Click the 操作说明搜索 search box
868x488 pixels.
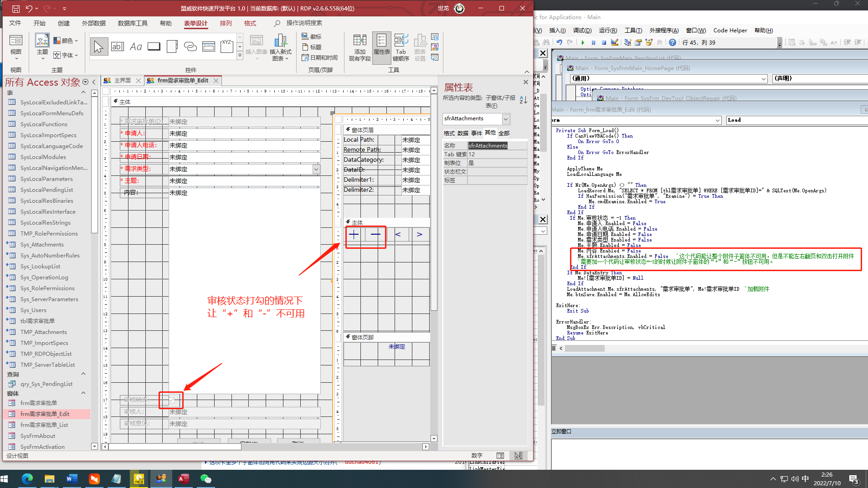click(x=304, y=23)
